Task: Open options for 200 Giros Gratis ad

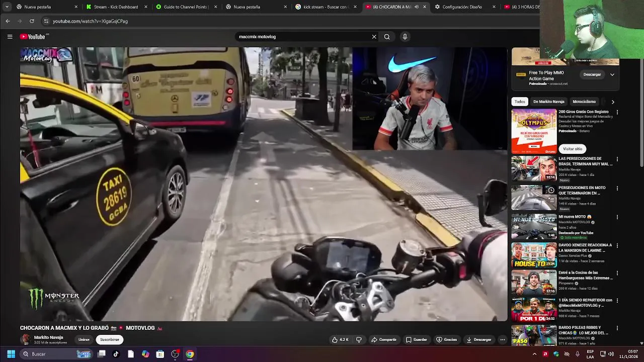Action: pos(617,112)
